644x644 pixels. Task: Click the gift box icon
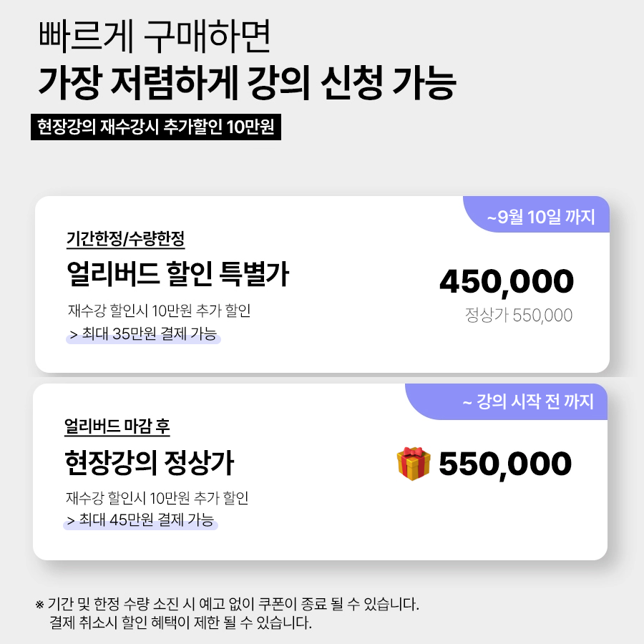click(x=414, y=464)
